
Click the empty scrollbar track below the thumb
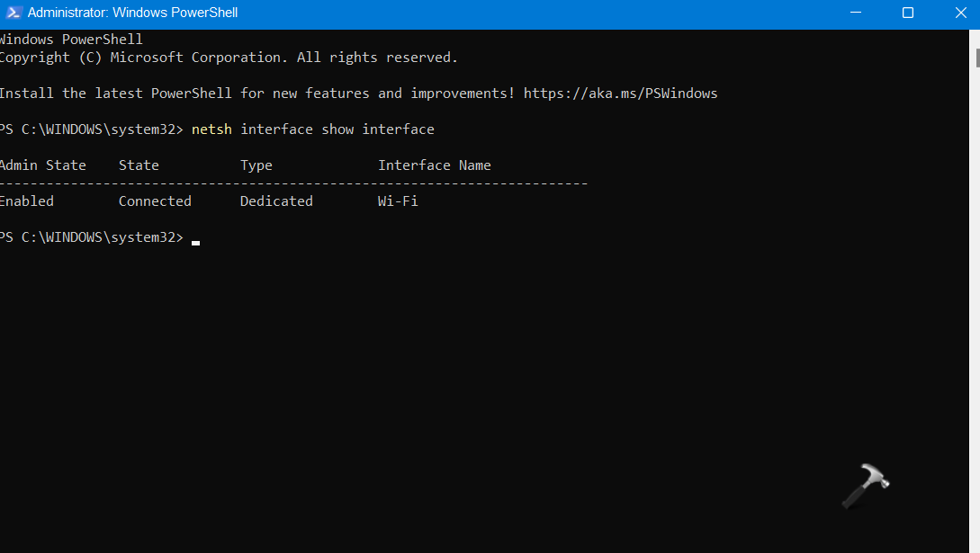(976, 315)
